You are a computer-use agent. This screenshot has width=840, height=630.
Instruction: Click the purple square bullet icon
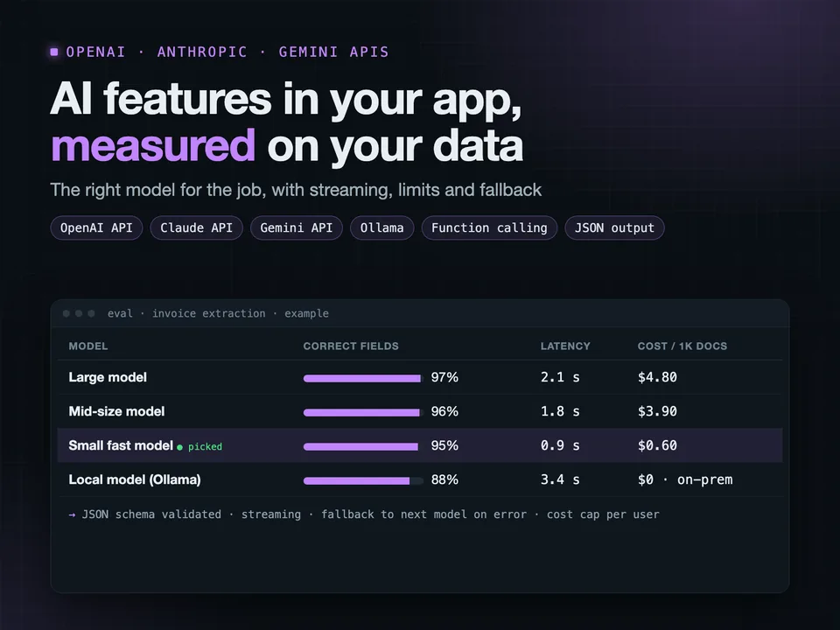(54, 52)
